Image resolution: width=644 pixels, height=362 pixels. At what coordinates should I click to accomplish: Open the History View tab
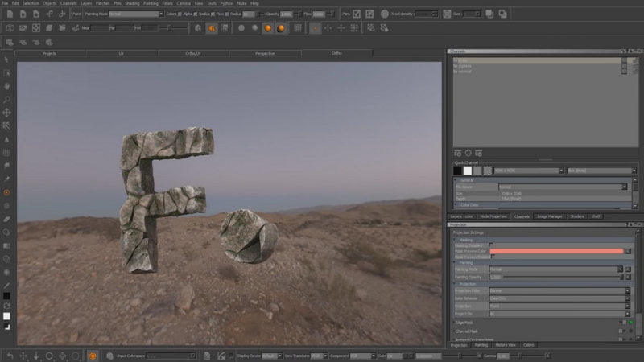click(506, 345)
